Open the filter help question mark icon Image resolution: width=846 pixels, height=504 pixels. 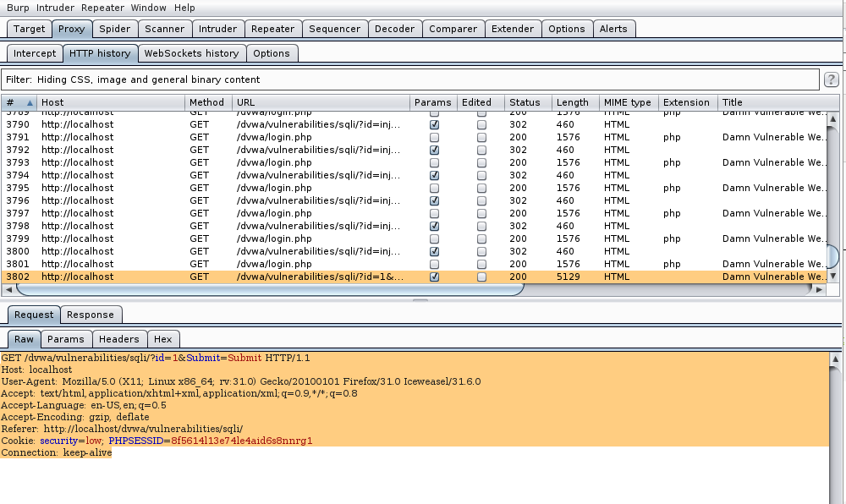pyautogui.click(x=831, y=79)
